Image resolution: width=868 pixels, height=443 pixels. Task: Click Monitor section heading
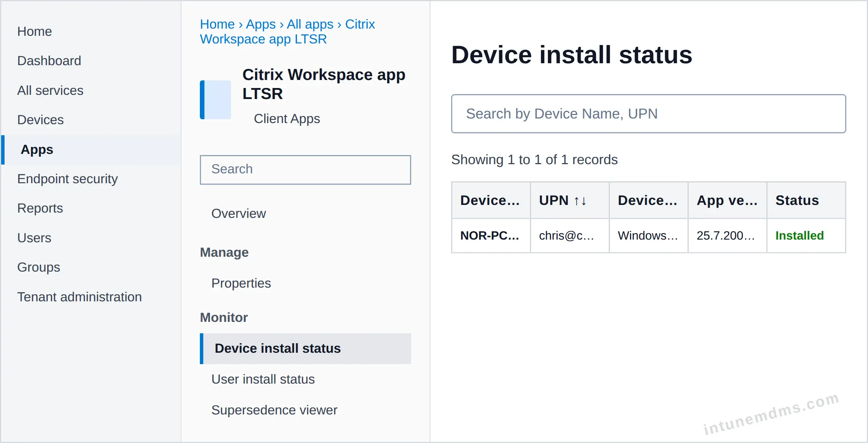coord(224,317)
